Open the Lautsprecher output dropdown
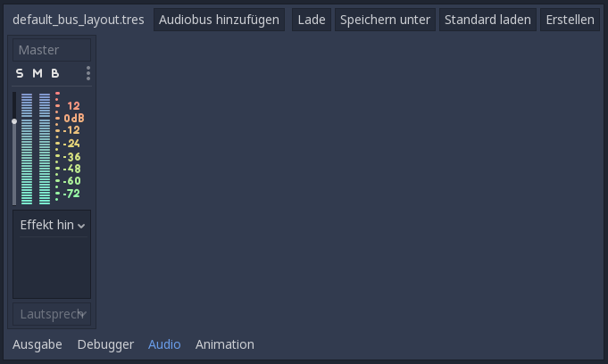Image resolution: width=608 pixels, height=364 pixels. click(52, 314)
